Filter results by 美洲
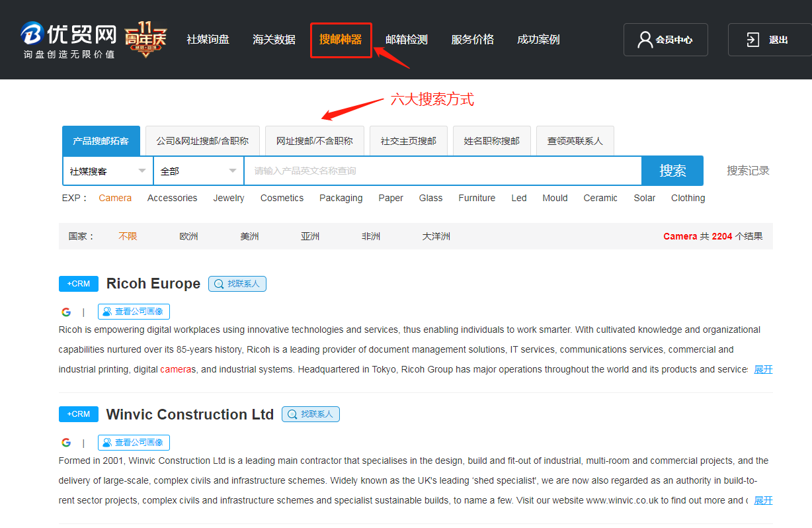812x528 pixels. (x=249, y=236)
